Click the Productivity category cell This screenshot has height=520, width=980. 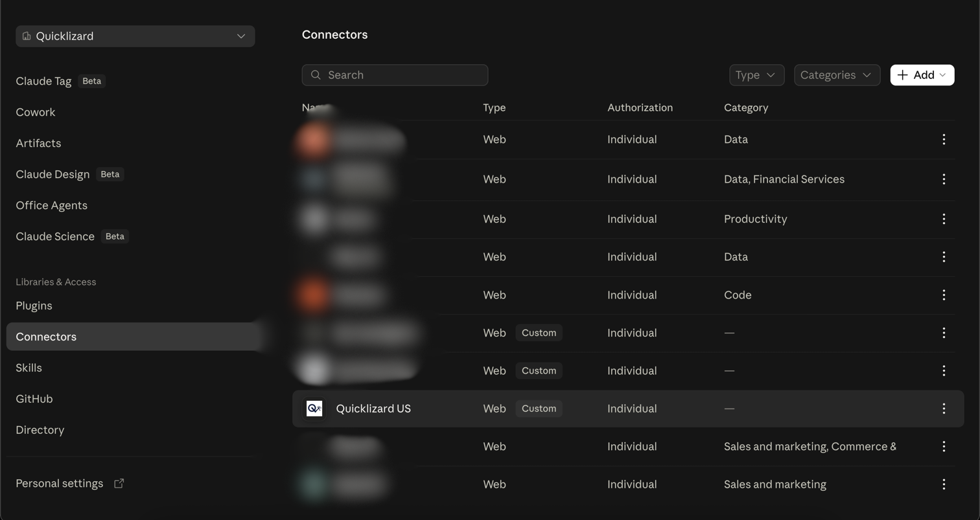[756, 219]
